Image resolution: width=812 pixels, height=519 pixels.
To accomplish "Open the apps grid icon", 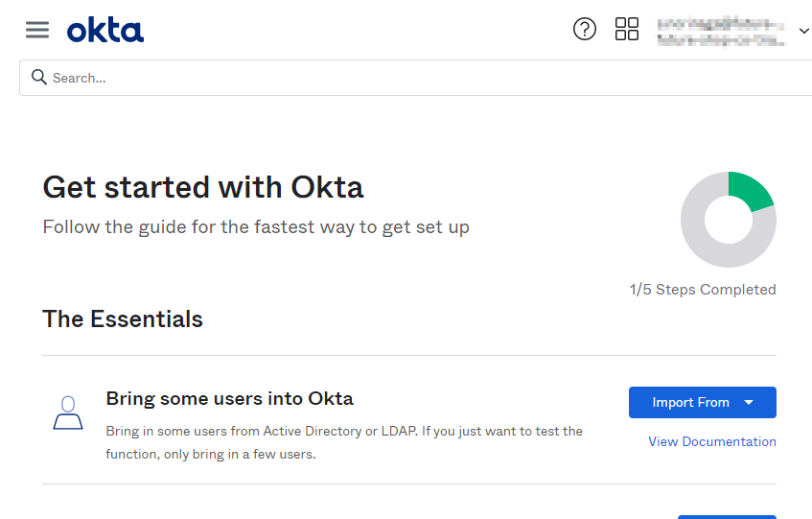I will [x=627, y=29].
